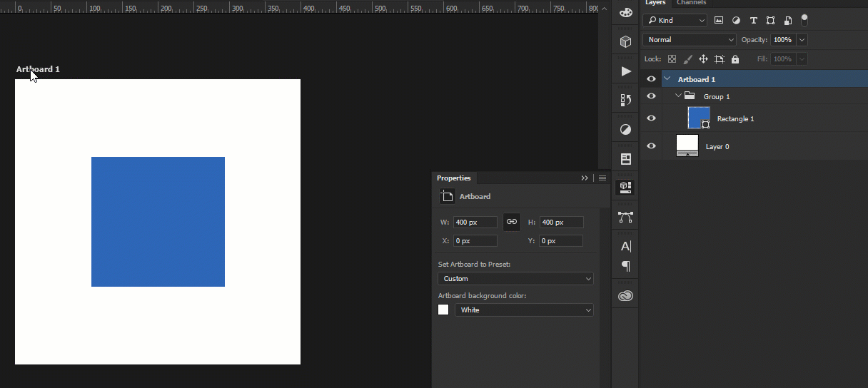Open the Opacity slider dropdown arrow
This screenshot has width=868, height=388.
[x=802, y=40]
